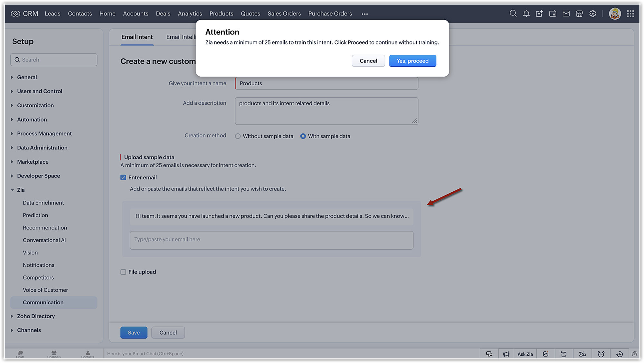Select Without sample data radio button
644x363 pixels.
point(238,136)
